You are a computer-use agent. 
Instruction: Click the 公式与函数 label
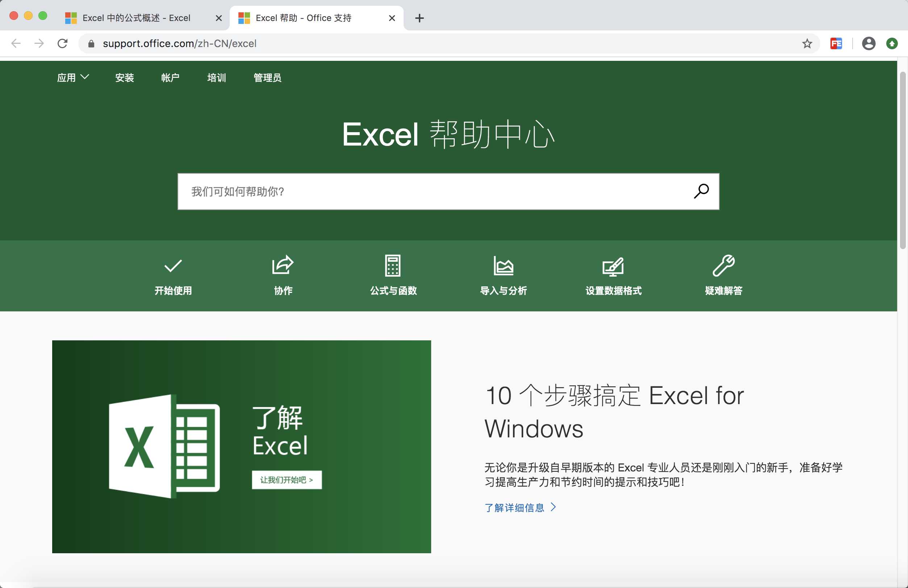[x=393, y=291]
